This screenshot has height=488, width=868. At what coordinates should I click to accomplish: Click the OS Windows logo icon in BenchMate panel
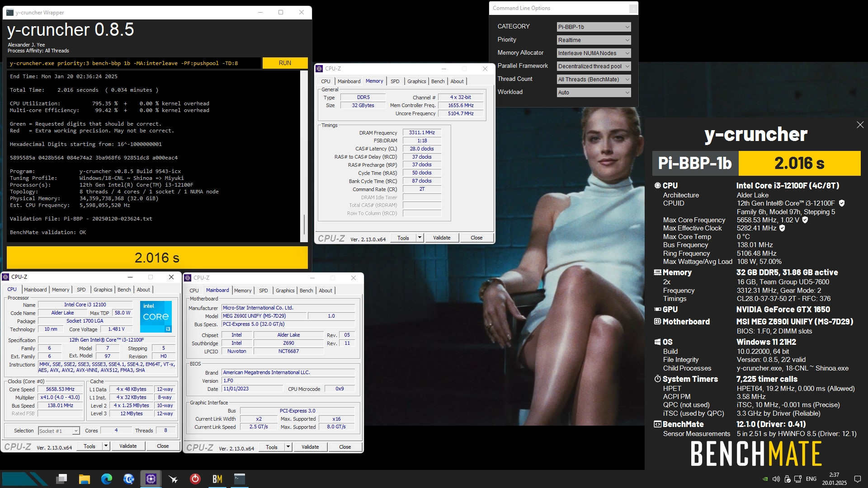point(658,342)
